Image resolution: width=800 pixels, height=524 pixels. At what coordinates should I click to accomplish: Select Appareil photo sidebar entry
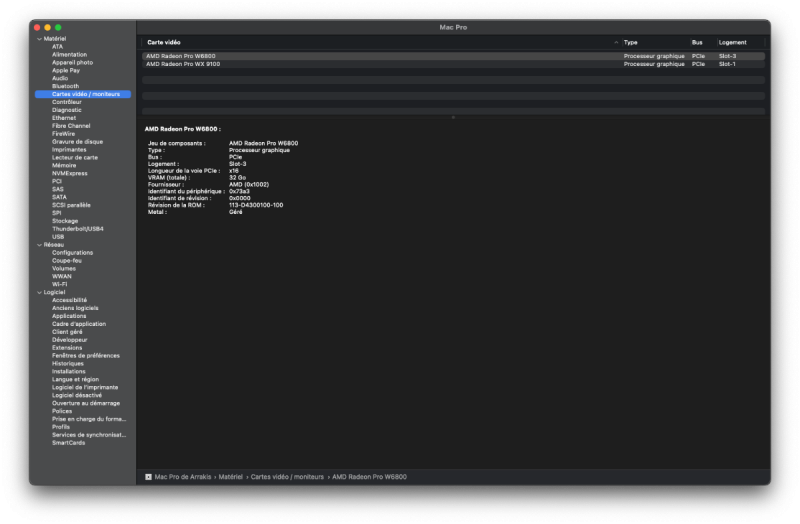pyautogui.click(x=72, y=62)
